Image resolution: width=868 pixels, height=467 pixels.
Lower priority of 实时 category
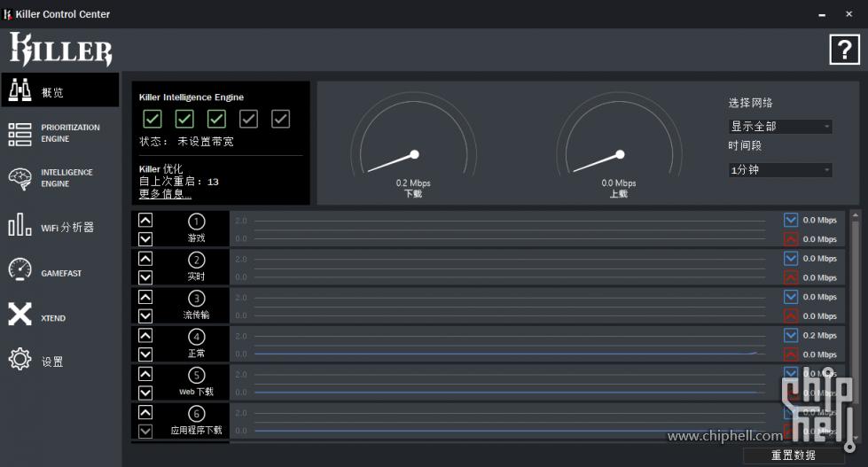pos(145,276)
